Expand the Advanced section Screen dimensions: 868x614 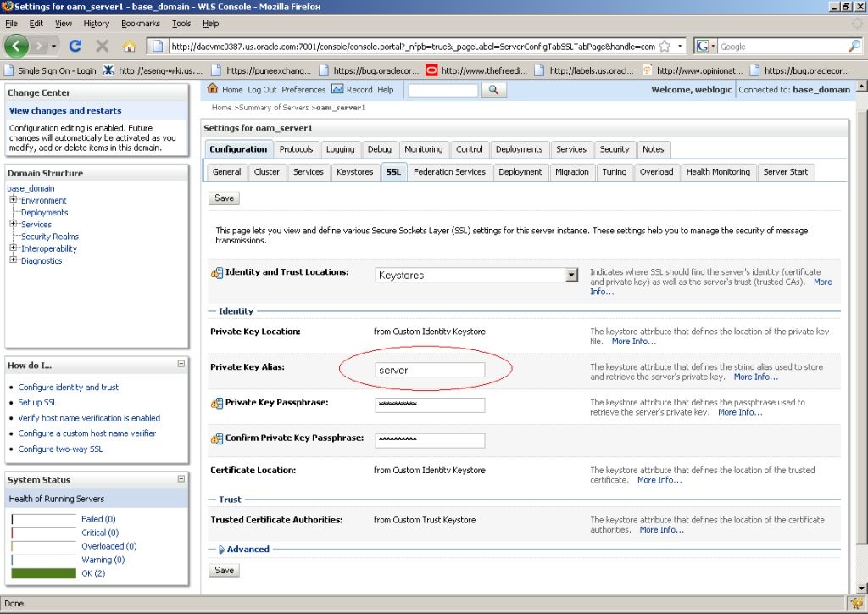pos(222,550)
